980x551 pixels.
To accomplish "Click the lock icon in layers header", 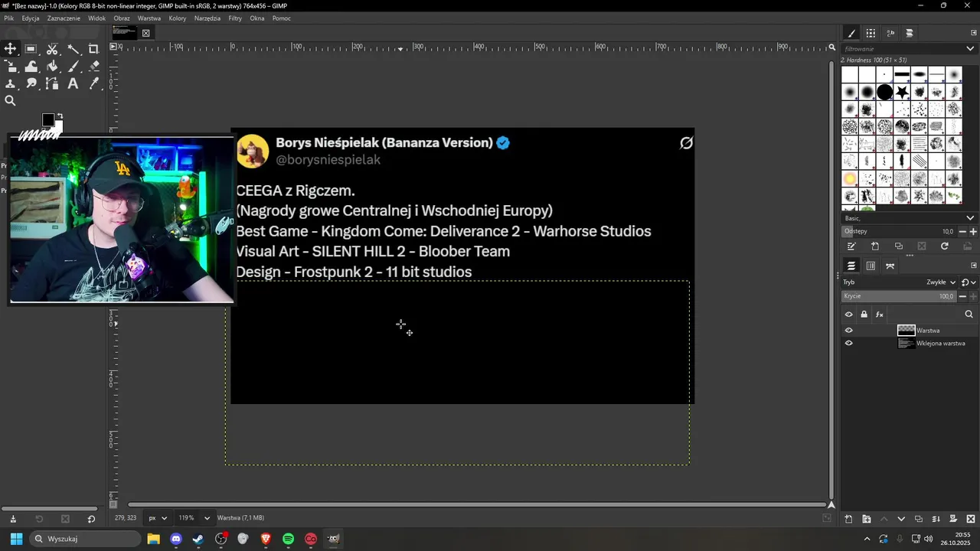I will [x=864, y=315].
